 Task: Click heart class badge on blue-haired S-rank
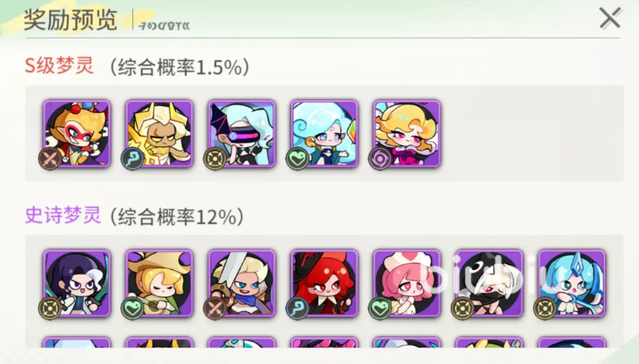tap(297, 158)
